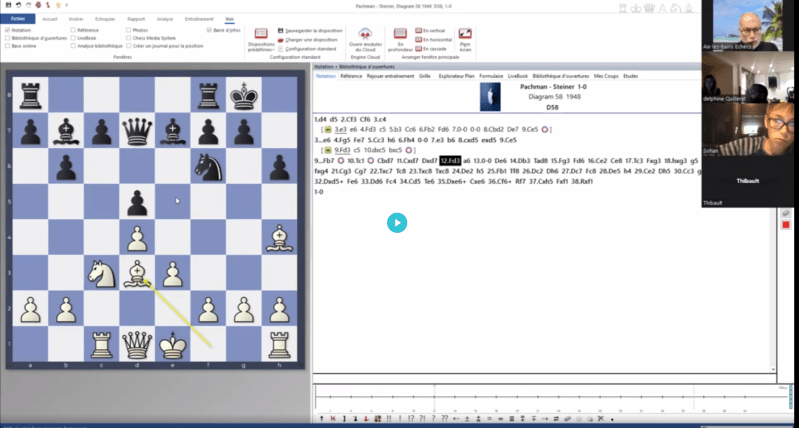Uncheck the Notation checkbox
Viewport: 799px width, 428px height.
(8, 31)
